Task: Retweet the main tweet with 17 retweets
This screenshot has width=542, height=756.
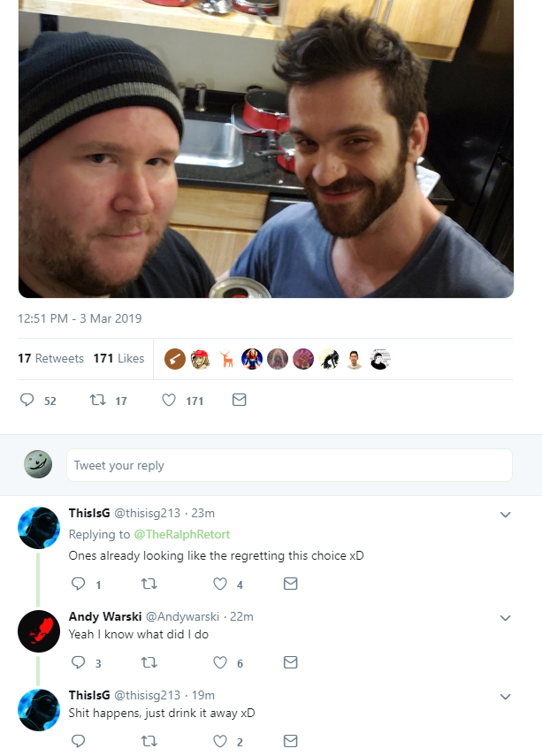Action: pos(98,400)
